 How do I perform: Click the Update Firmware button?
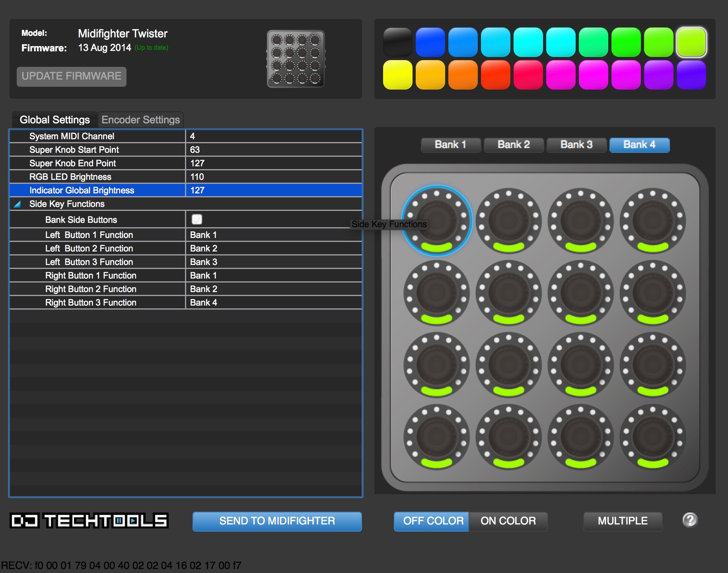tap(72, 76)
